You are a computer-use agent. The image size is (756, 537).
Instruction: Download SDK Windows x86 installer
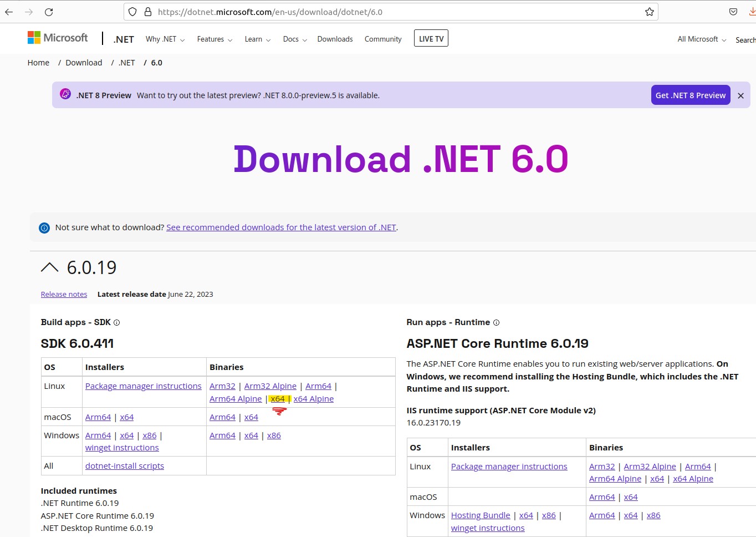click(150, 435)
